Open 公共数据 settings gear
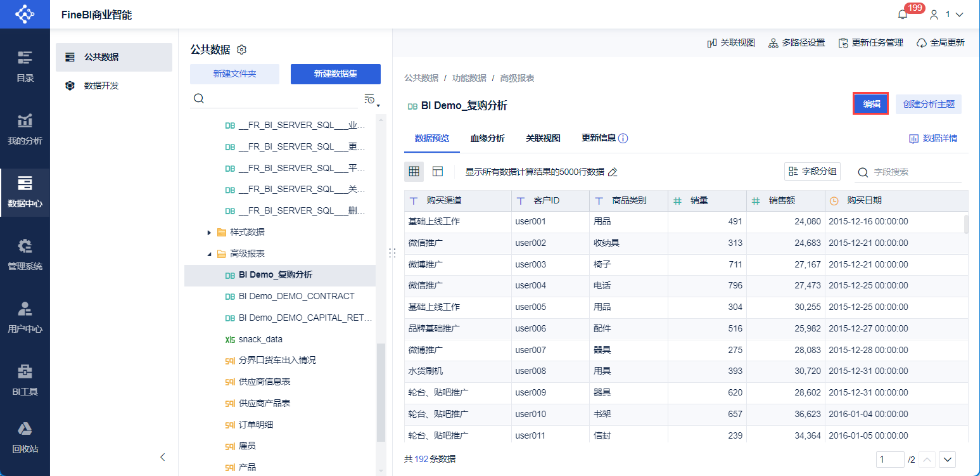The width and height of the screenshot is (980, 476). click(x=241, y=49)
